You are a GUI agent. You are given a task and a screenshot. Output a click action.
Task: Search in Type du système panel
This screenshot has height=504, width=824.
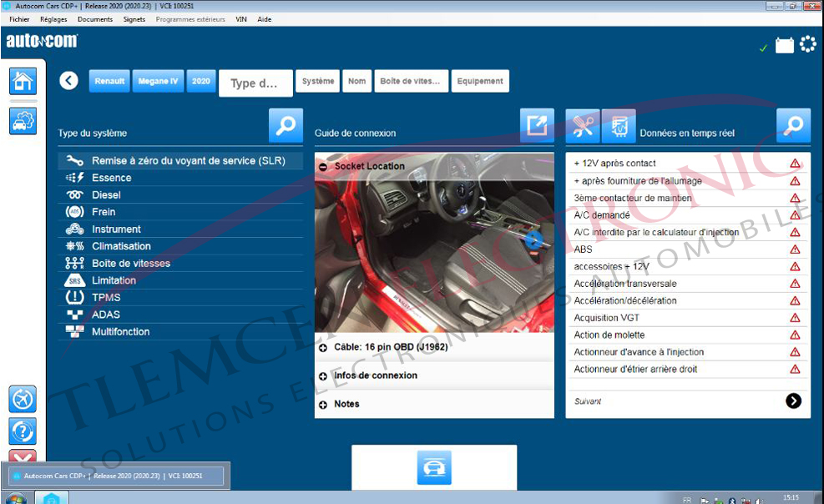pos(286,125)
